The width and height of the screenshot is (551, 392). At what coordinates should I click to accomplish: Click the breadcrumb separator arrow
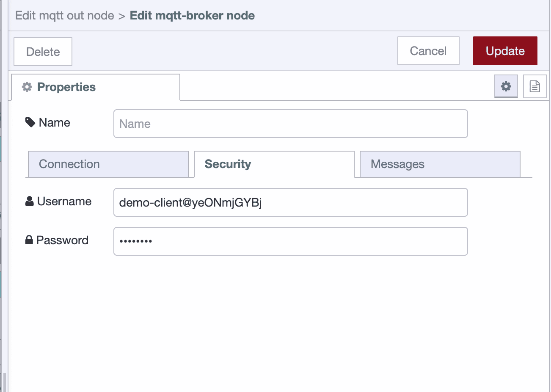pyautogui.click(x=123, y=15)
